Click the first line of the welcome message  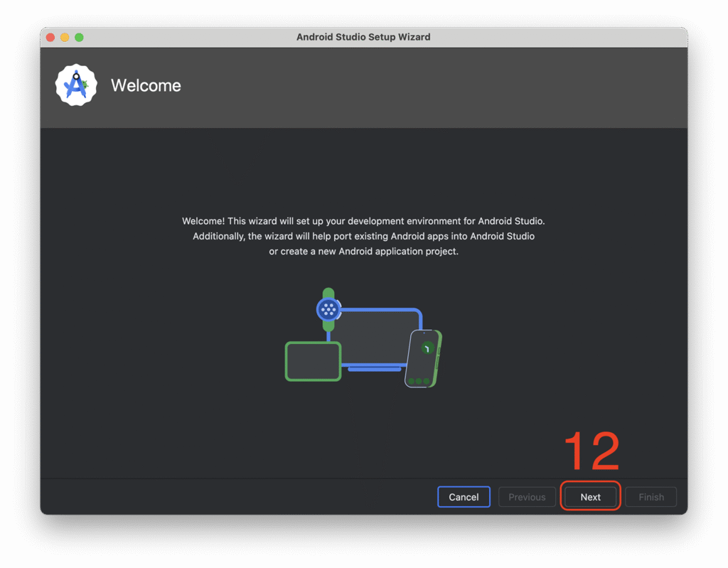tap(363, 221)
